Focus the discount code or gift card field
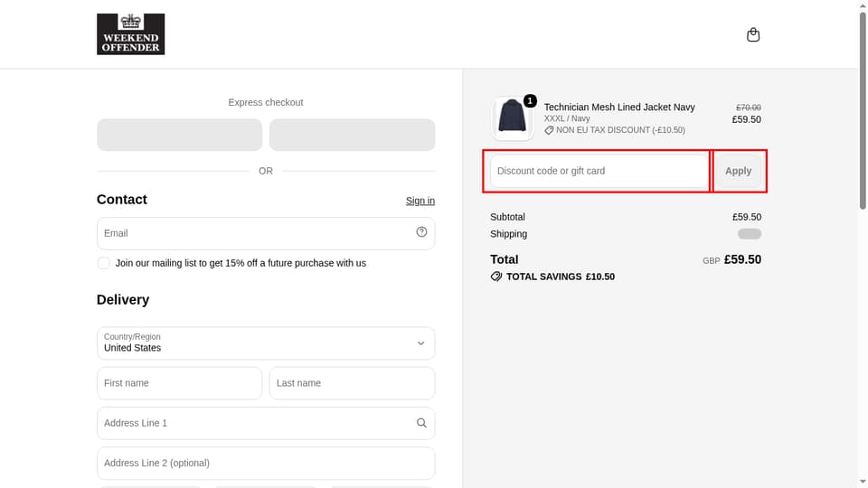The height and width of the screenshot is (488, 868). coord(599,171)
